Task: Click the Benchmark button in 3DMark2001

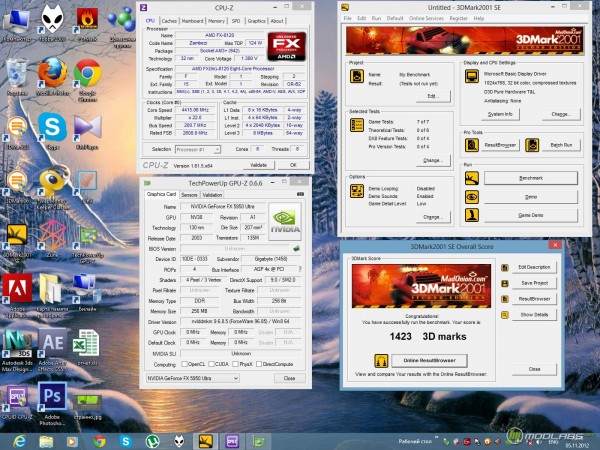Action: coord(531,178)
